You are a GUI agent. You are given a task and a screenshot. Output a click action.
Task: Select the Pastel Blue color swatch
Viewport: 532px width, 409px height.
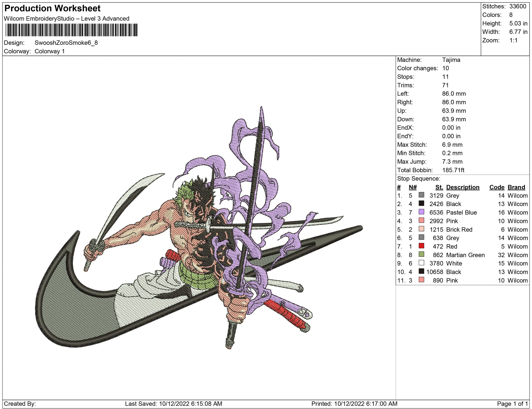point(421,212)
